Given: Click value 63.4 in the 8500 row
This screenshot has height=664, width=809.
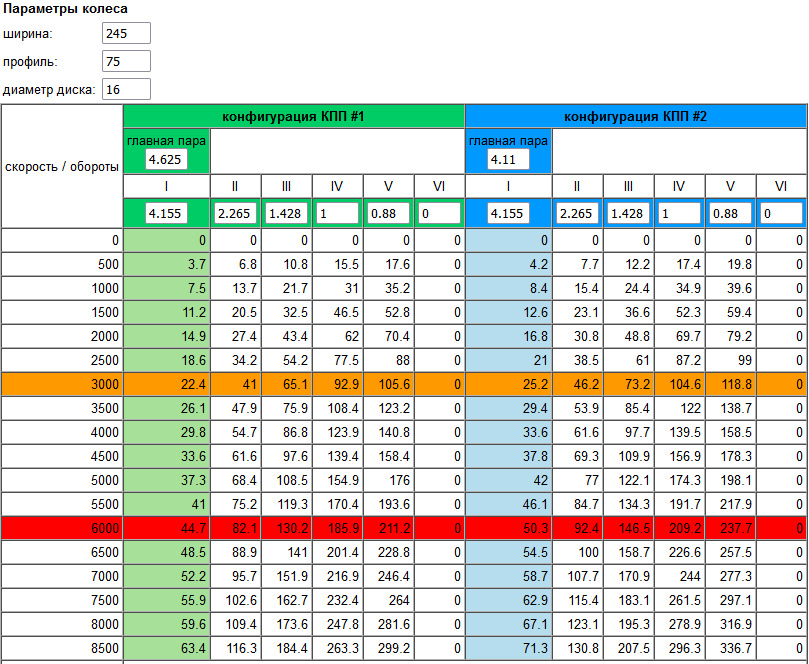Looking at the screenshot, I should click(x=193, y=649).
